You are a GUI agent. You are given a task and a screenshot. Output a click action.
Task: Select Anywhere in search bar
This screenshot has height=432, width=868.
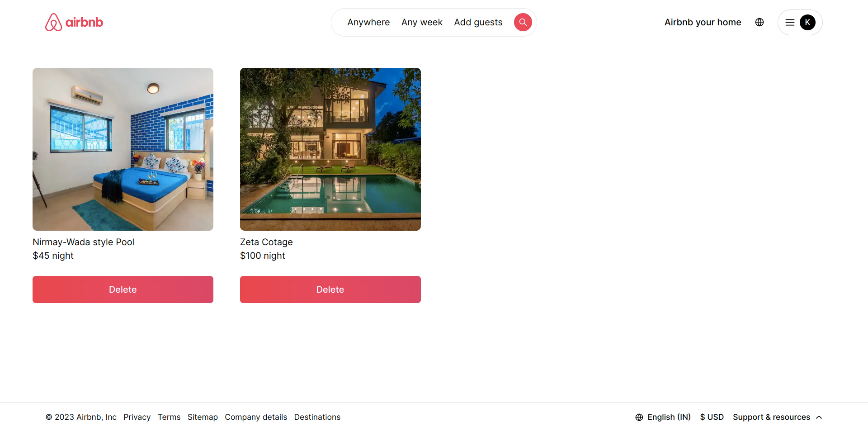click(368, 22)
